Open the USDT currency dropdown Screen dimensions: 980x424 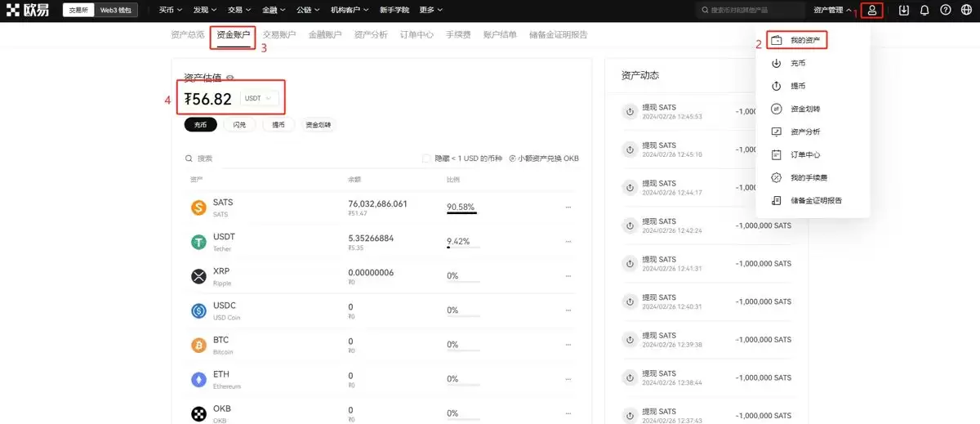[258, 99]
